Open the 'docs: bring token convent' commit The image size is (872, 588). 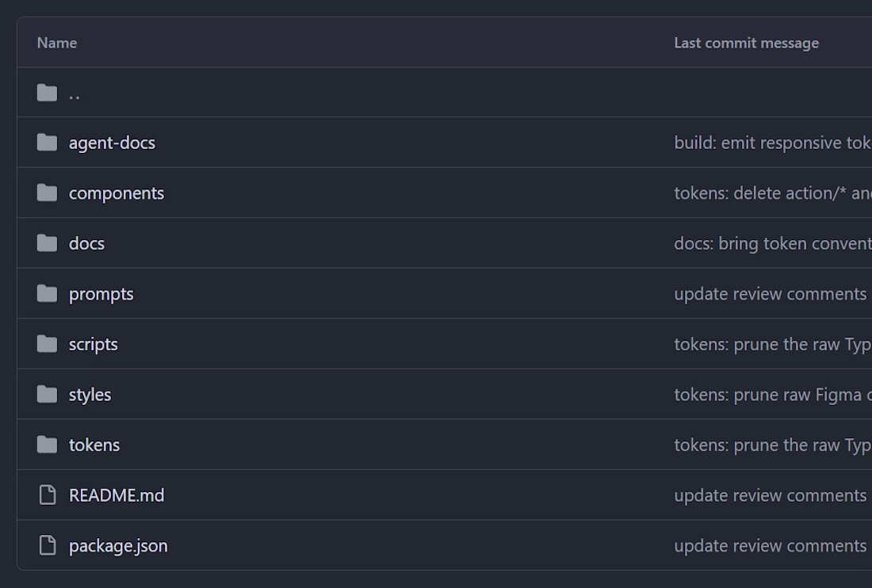(772, 243)
